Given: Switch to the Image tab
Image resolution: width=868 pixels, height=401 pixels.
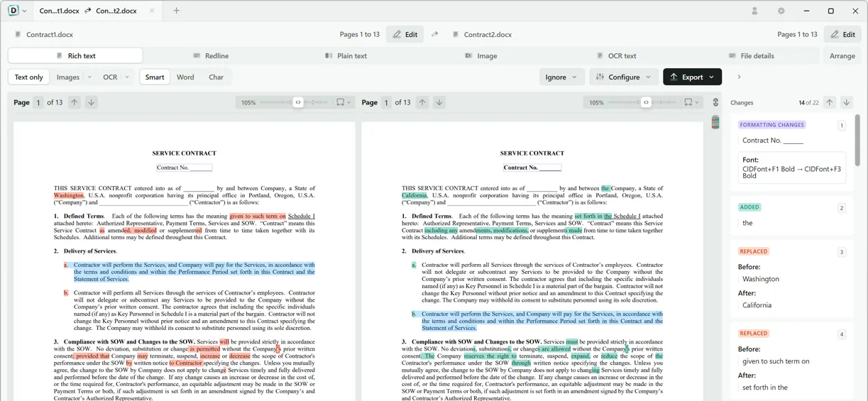Looking at the screenshot, I should point(481,55).
